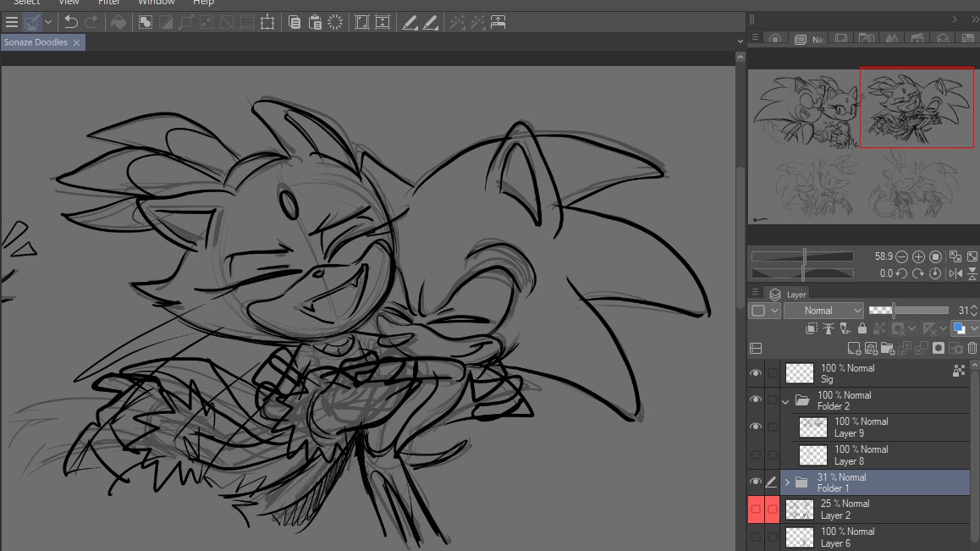
Task: Click the Select All toolbar icon
Action: [x=145, y=23]
